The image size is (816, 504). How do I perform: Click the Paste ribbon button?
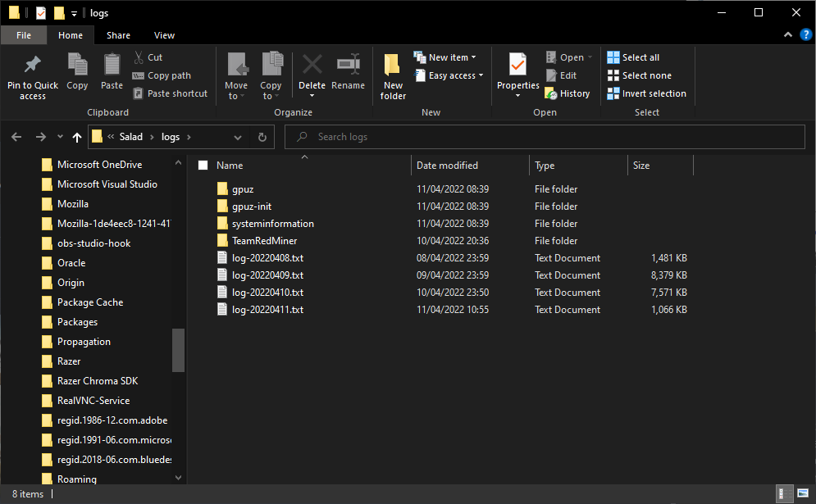(x=112, y=72)
